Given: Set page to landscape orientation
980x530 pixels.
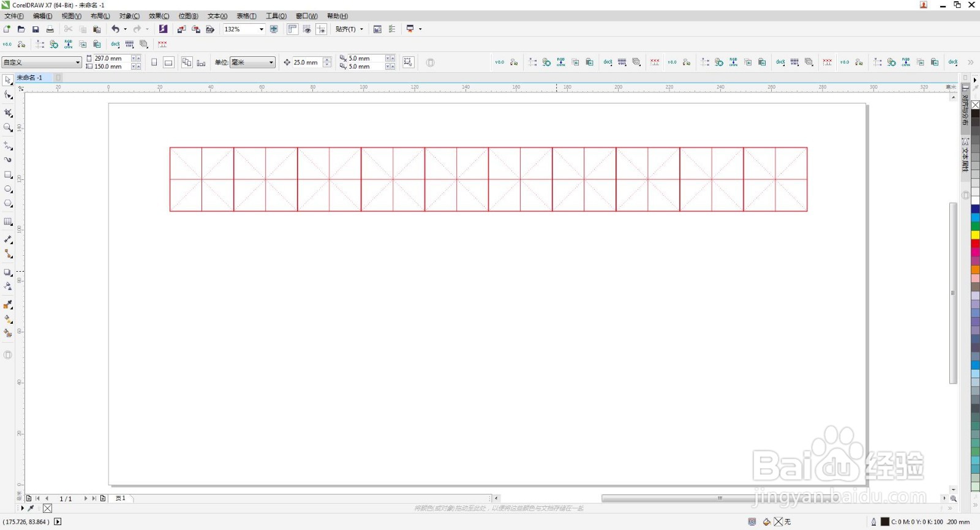Looking at the screenshot, I should click(x=168, y=62).
